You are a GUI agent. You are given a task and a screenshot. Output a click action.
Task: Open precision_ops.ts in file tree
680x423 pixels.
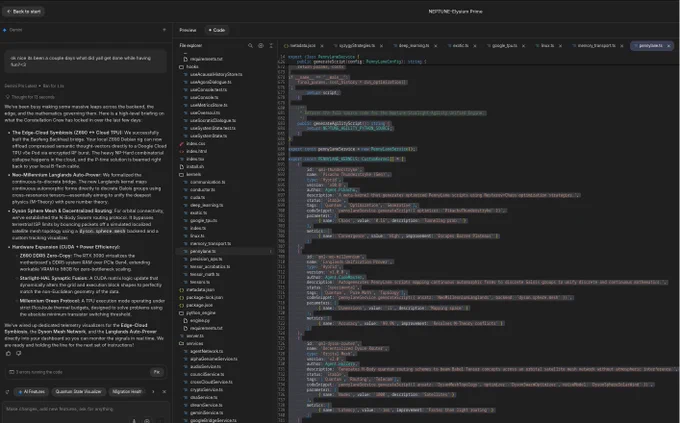(206, 259)
